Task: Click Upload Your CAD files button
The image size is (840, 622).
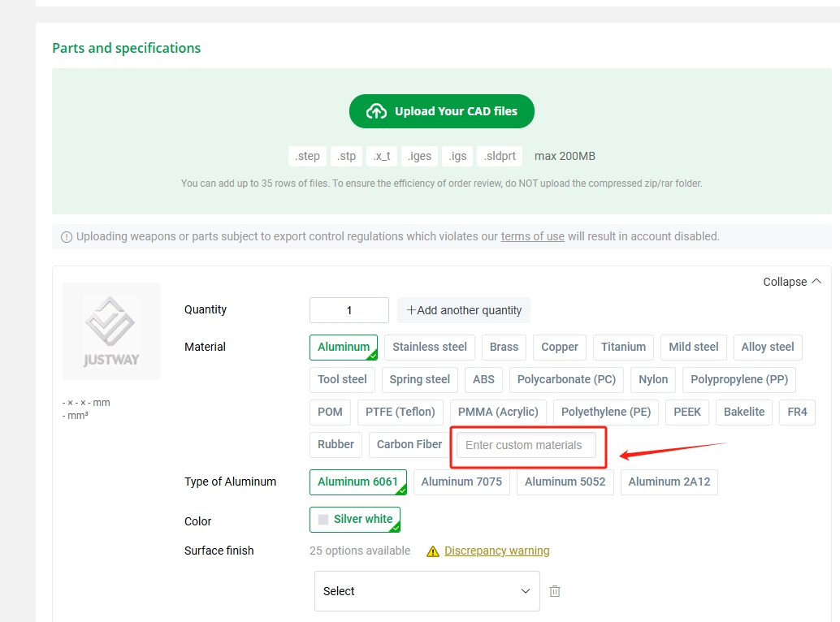Action: [x=441, y=111]
